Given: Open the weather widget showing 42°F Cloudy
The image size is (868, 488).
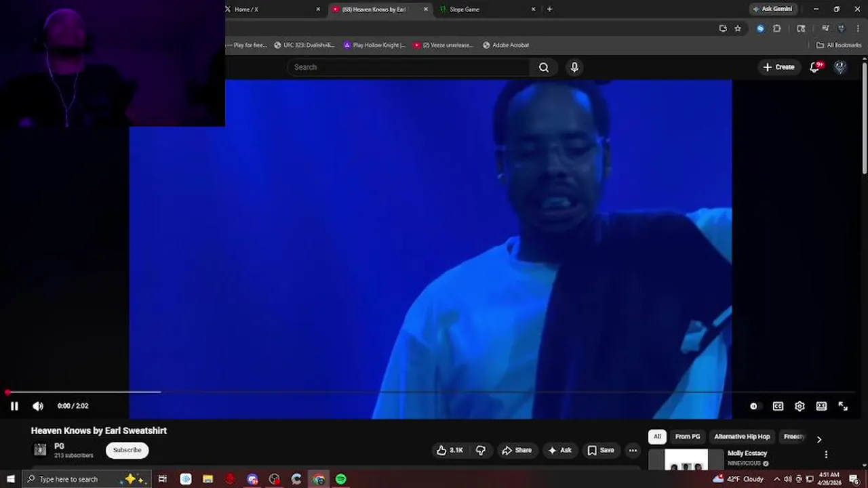Looking at the screenshot, I should click(738, 479).
